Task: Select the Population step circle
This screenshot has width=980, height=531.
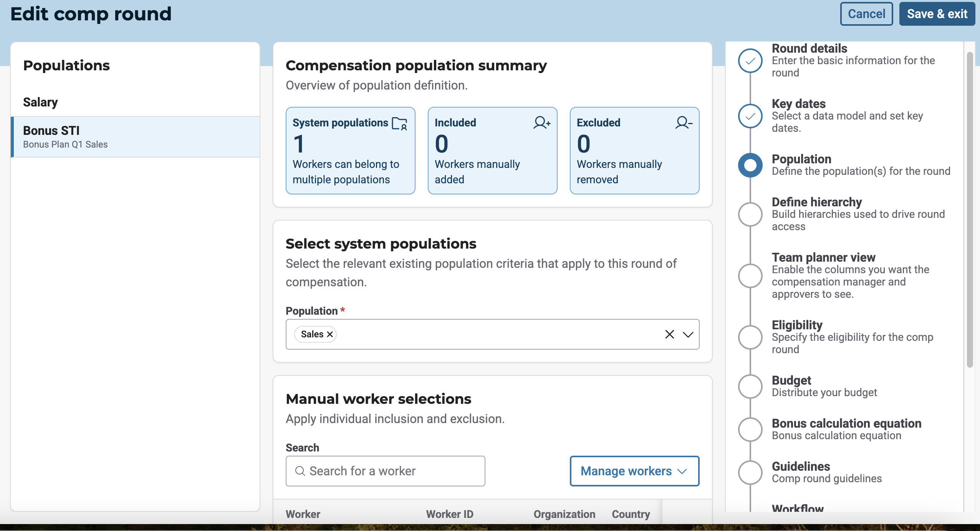Action: 750,165
